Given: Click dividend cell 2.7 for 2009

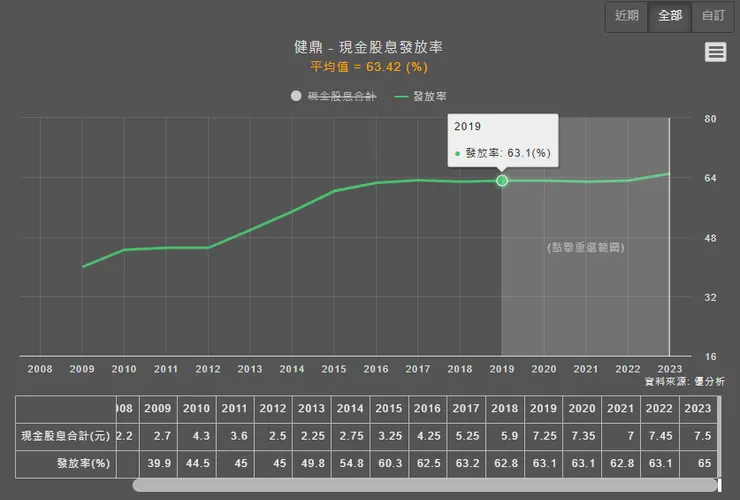Looking at the screenshot, I should click(158, 436).
